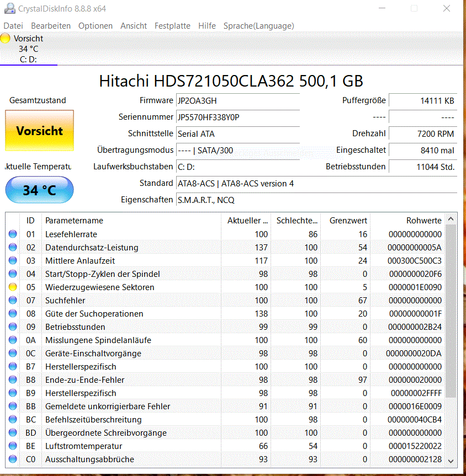The width and height of the screenshot is (466, 476).
Task: Click the Übertragungsmodus field SATA/300
Action: [x=238, y=150]
